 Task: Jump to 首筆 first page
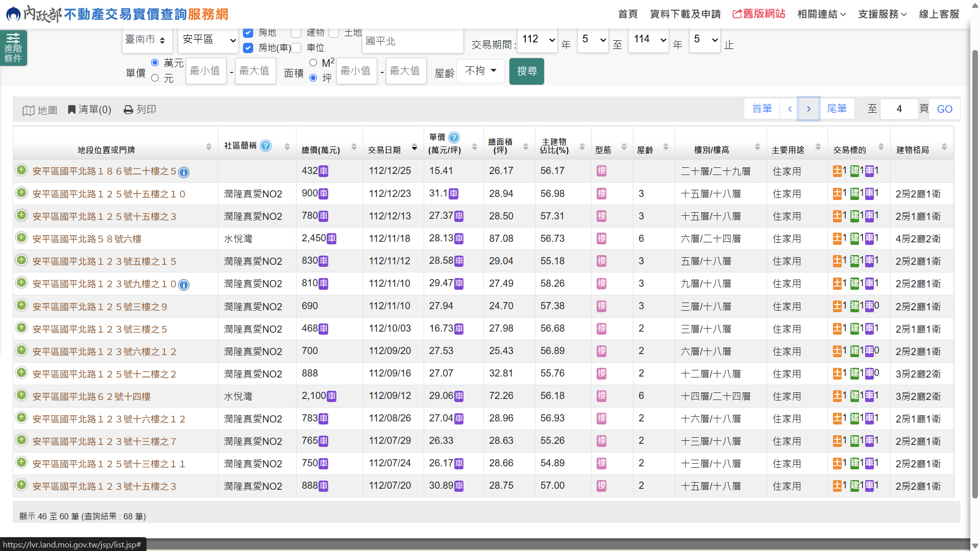click(762, 109)
